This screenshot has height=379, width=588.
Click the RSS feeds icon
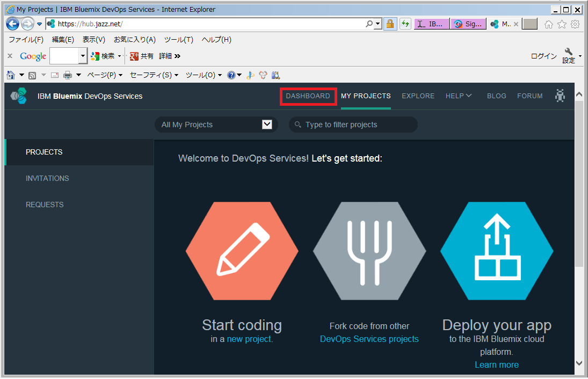point(32,75)
